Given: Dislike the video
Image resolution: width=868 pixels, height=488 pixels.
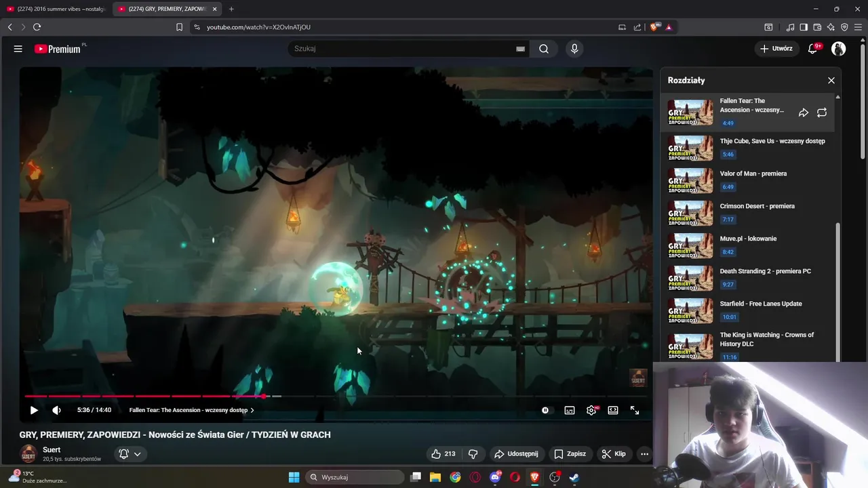Looking at the screenshot, I should [473, 454].
